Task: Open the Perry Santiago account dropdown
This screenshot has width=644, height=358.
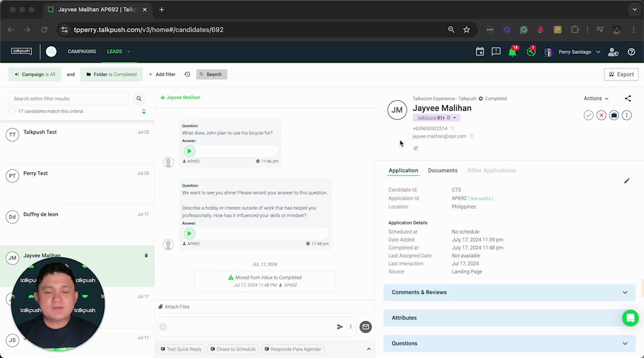Action: click(579, 52)
